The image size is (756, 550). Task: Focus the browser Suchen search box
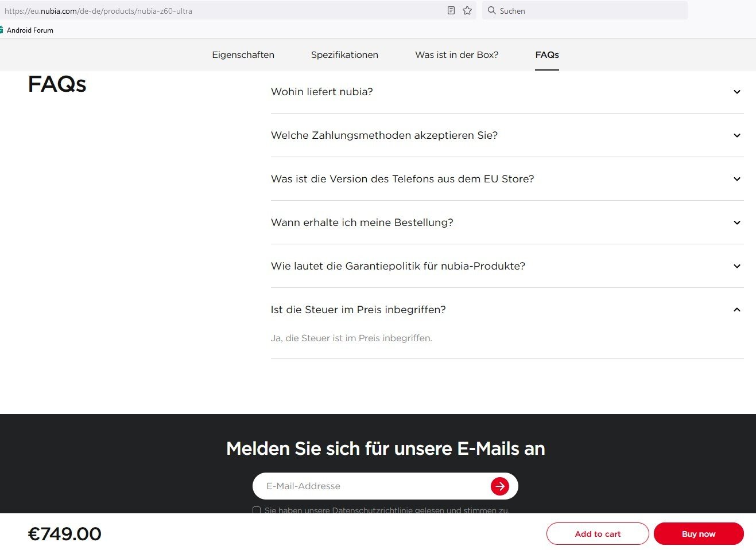pyautogui.click(x=586, y=11)
